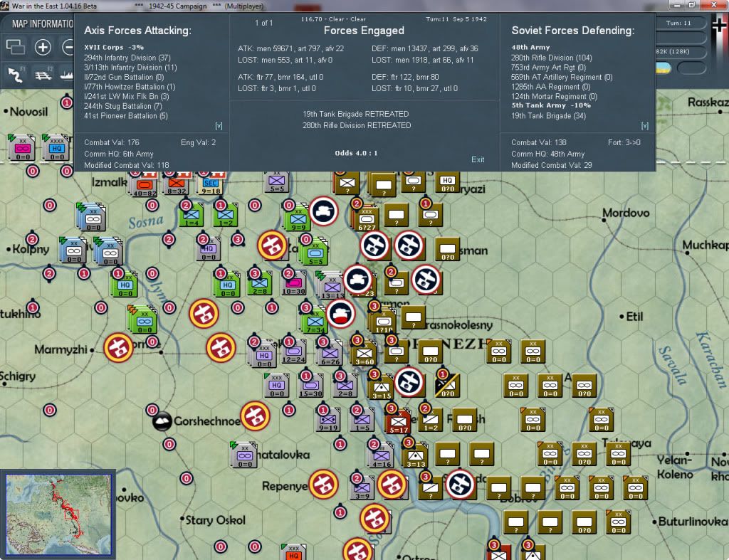
Task: Click the Comm HQ: 6th Army line
Action: [119, 154]
